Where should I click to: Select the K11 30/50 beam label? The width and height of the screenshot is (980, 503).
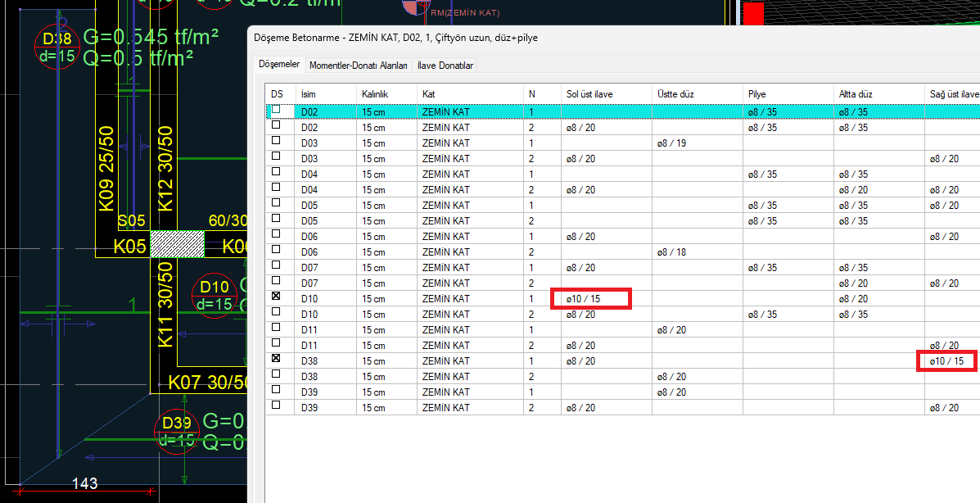point(165,305)
